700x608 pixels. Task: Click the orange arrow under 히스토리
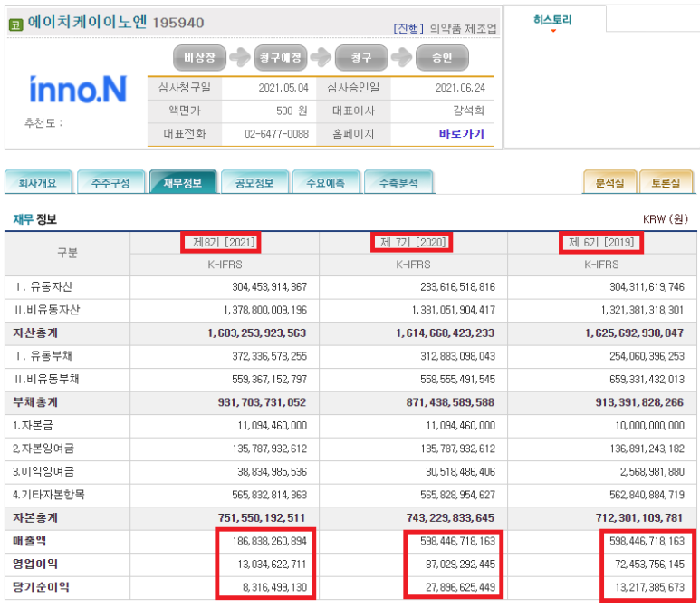click(553, 31)
